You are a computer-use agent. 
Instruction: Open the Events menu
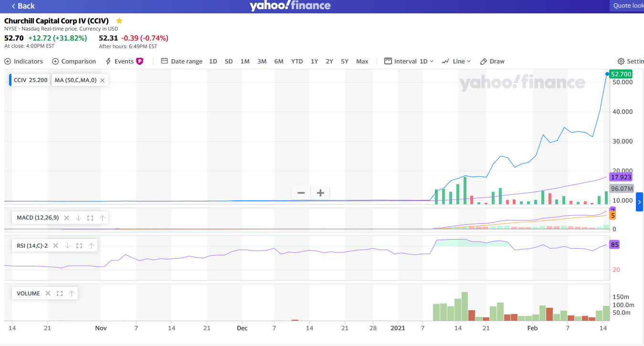click(x=120, y=61)
